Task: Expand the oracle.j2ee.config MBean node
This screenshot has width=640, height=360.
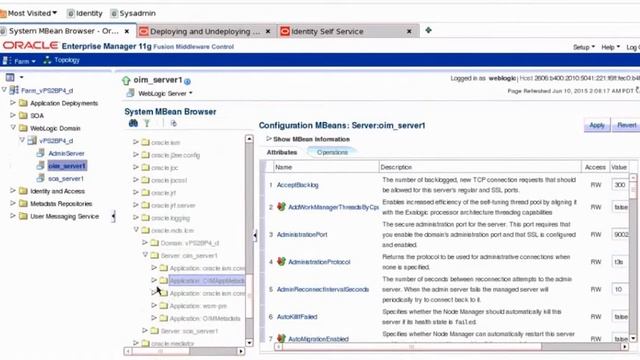Action: (136, 155)
